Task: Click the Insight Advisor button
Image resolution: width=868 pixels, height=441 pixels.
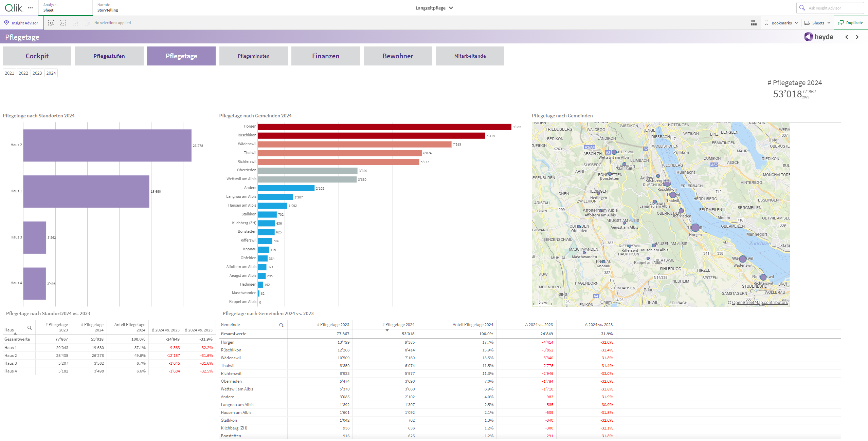Action: point(21,23)
